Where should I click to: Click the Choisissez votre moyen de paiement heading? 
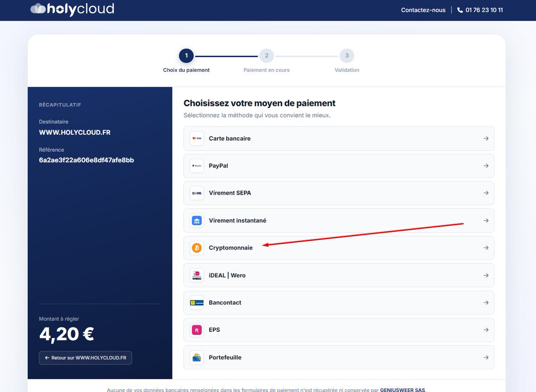[x=260, y=103]
